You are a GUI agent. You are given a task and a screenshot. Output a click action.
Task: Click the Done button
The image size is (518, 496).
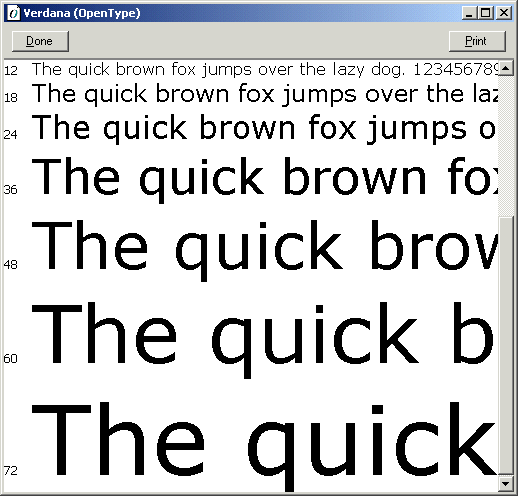pyautogui.click(x=40, y=41)
